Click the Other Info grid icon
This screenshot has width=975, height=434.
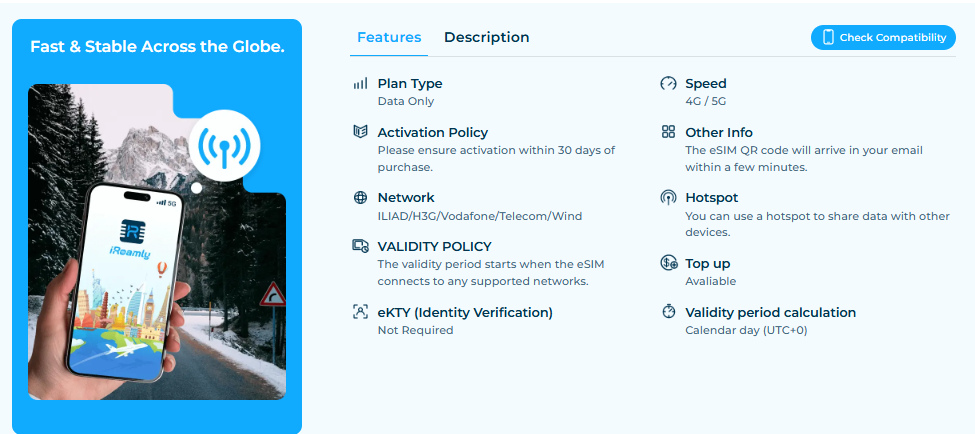coord(668,132)
